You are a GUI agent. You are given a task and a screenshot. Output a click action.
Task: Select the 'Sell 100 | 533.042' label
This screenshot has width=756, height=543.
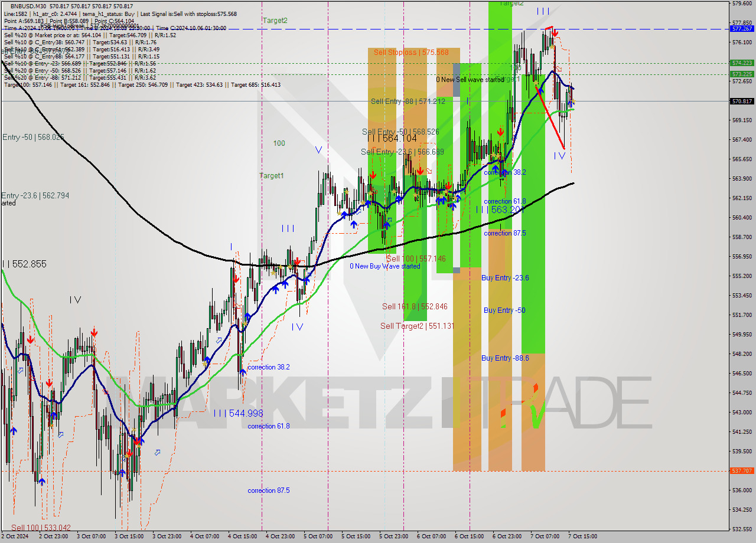coord(41,528)
